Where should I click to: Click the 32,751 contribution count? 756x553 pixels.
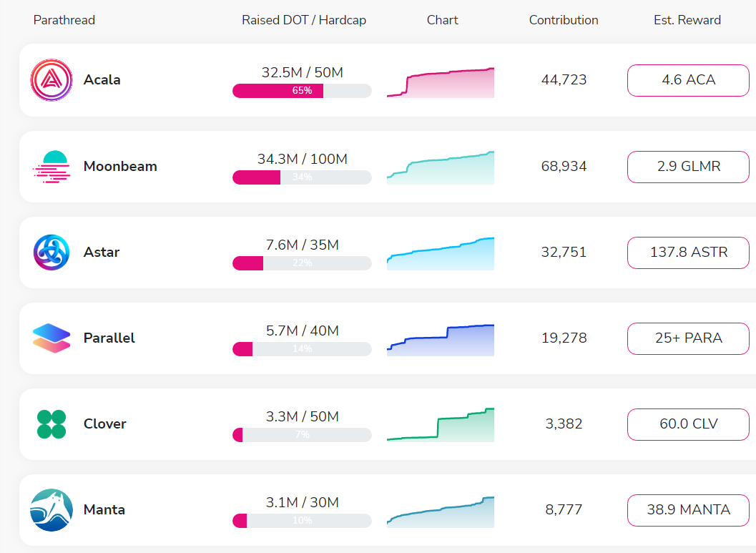(564, 253)
